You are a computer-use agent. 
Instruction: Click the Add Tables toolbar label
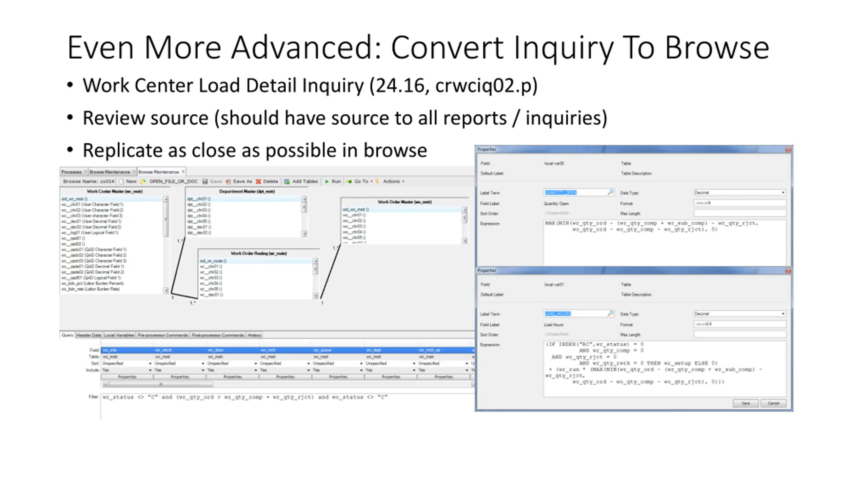pyautogui.click(x=305, y=181)
